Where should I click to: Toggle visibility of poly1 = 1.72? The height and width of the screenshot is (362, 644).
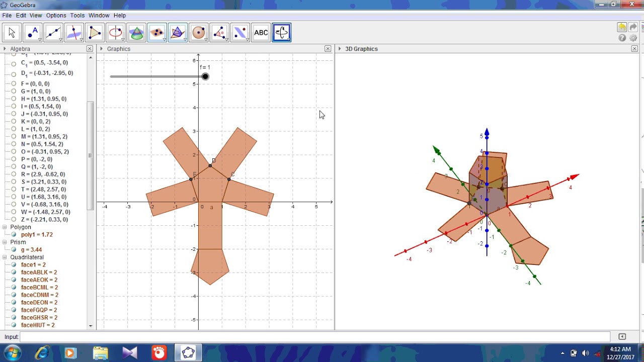14,235
